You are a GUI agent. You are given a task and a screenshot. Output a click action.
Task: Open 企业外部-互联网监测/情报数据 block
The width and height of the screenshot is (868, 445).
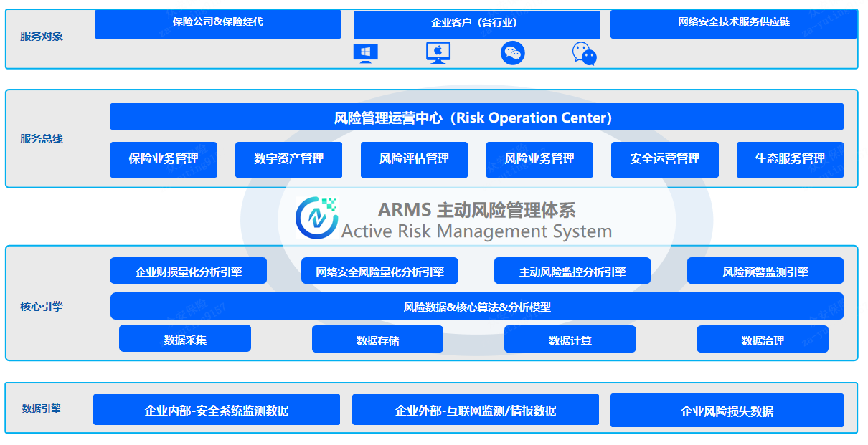click(x=476, y=410)
